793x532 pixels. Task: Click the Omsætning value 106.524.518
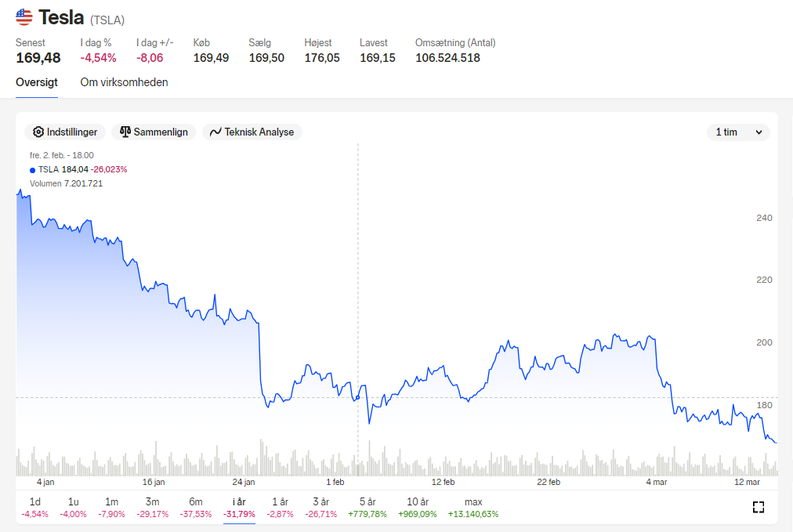[x=447, y=58]
